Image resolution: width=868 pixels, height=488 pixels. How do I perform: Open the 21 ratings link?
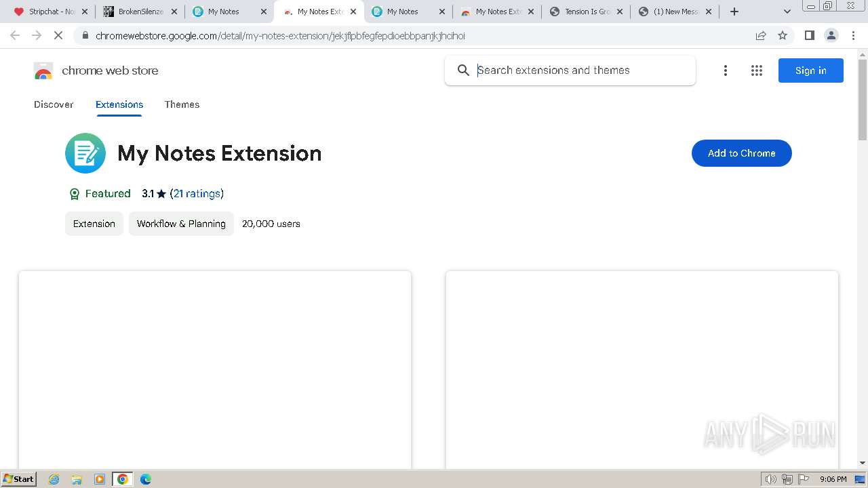pyautogui.click(x=197, y=194)
